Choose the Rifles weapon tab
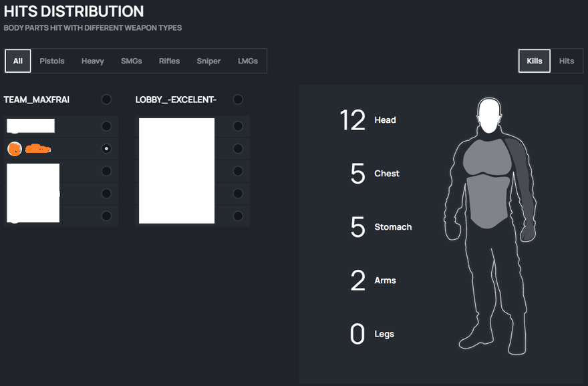The height and width of the screenshot is (386, 588). tap(170, 61)
